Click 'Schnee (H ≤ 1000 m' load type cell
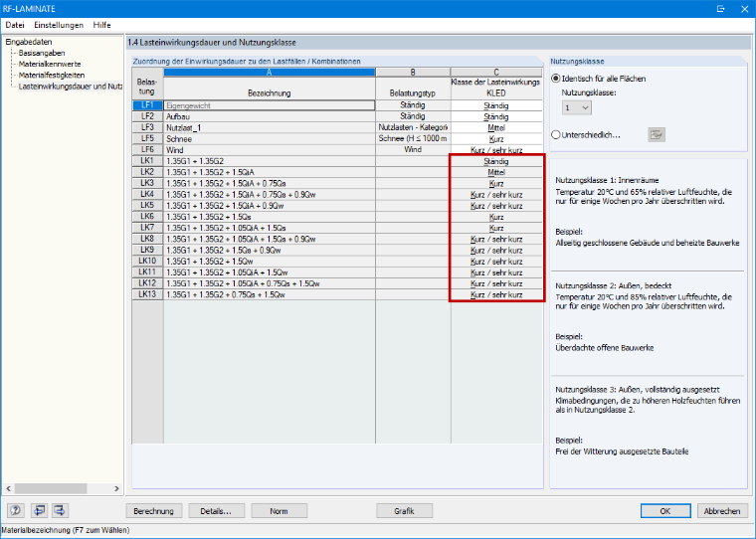756x539 pixels. [x=413, y=138]
